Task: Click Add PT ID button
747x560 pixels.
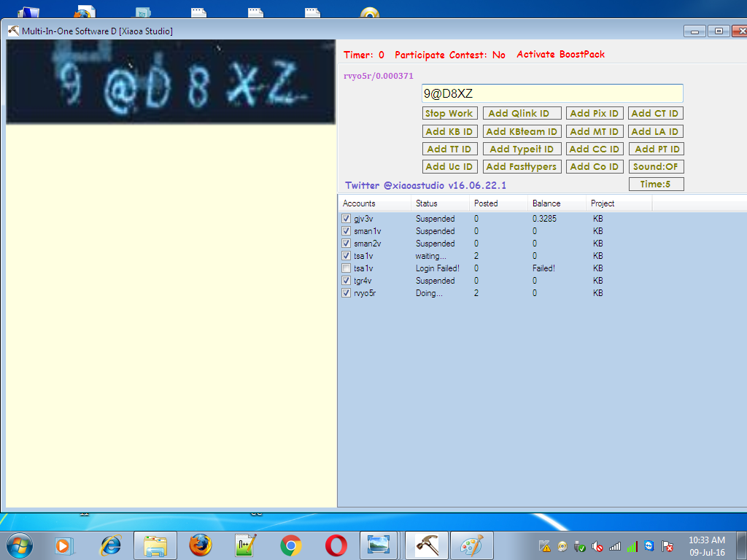Action: click(x=657, y=149)
